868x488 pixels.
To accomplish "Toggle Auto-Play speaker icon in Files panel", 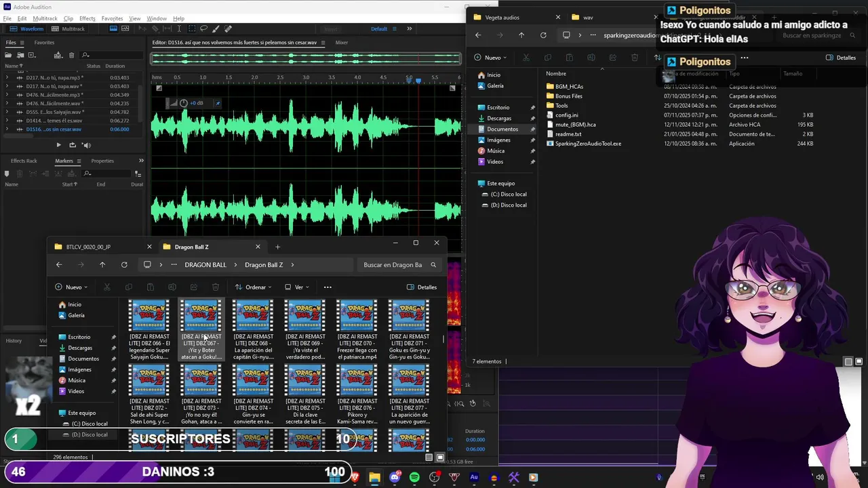I will 86,144.
